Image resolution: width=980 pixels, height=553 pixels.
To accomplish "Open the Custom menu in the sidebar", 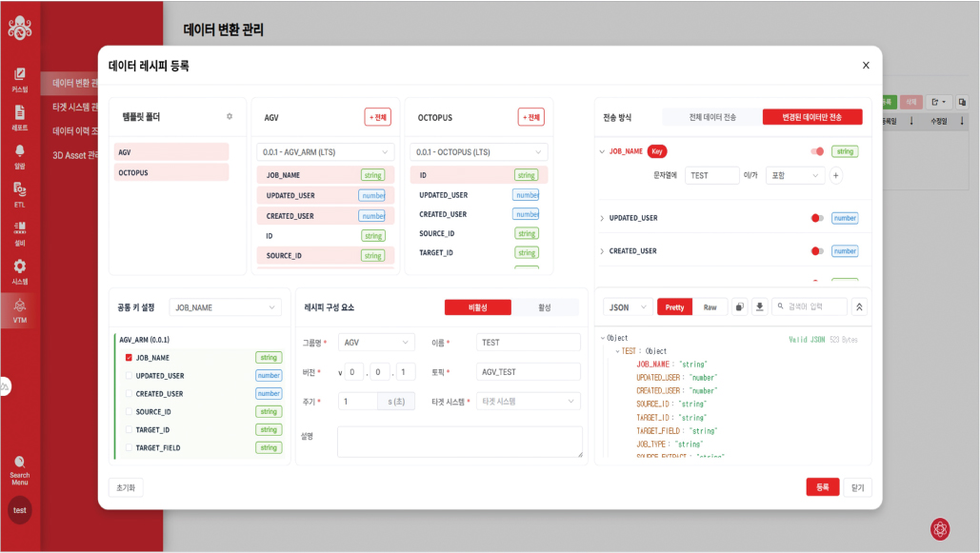I will 20,79.
